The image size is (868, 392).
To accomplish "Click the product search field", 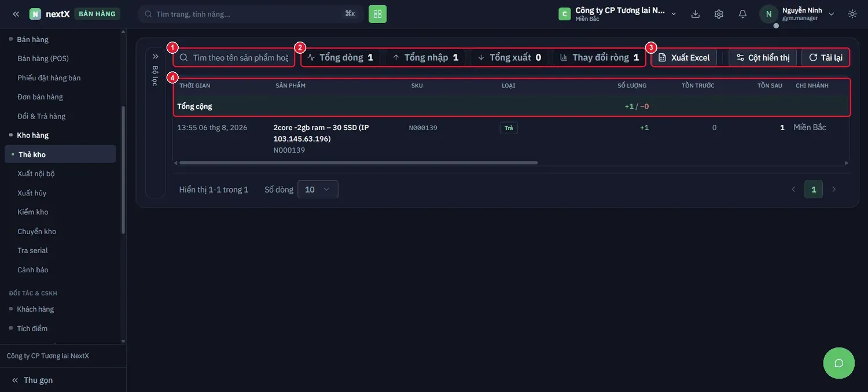I will point(234,57).
